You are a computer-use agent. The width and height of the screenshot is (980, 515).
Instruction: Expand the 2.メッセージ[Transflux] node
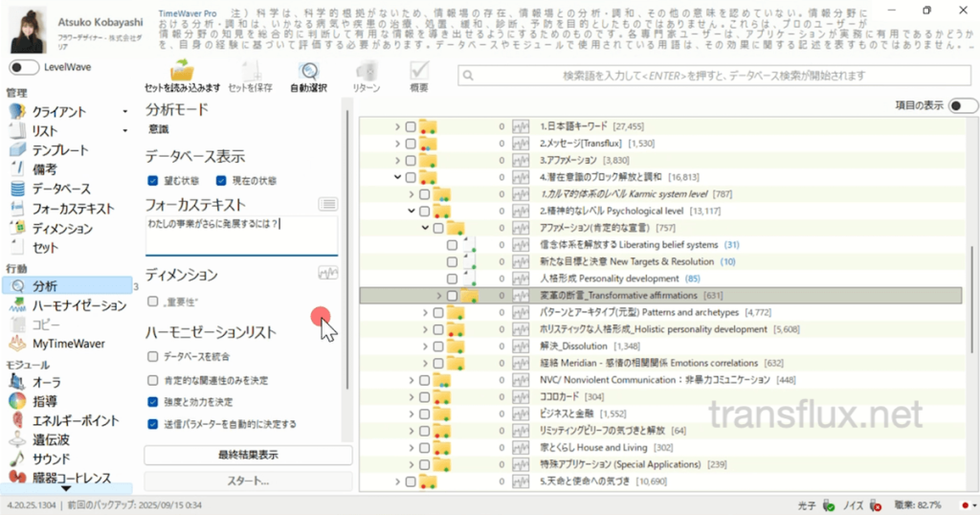(397, 144)
